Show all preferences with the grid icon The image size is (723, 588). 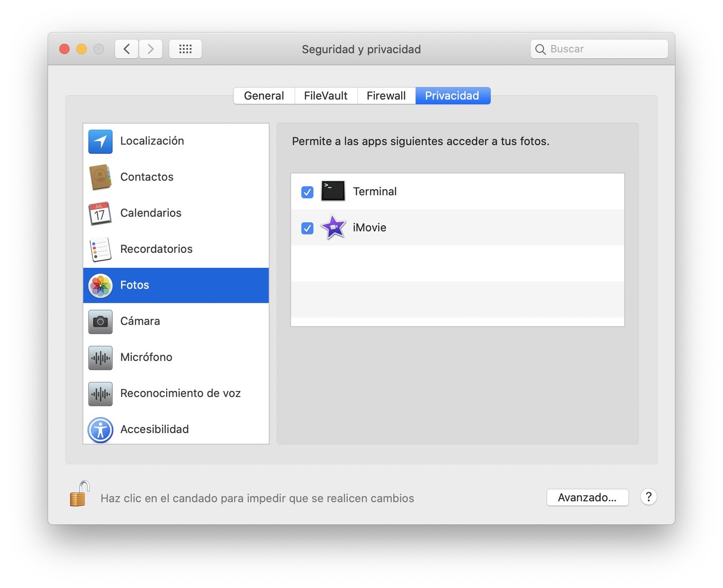(x=185, y=49)
